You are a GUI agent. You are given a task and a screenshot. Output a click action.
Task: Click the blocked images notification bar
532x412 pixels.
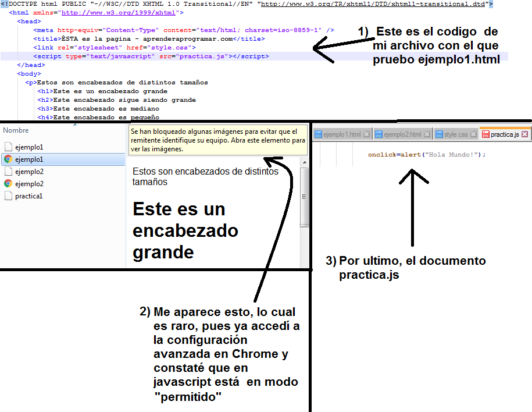click(x=218, y=140)
